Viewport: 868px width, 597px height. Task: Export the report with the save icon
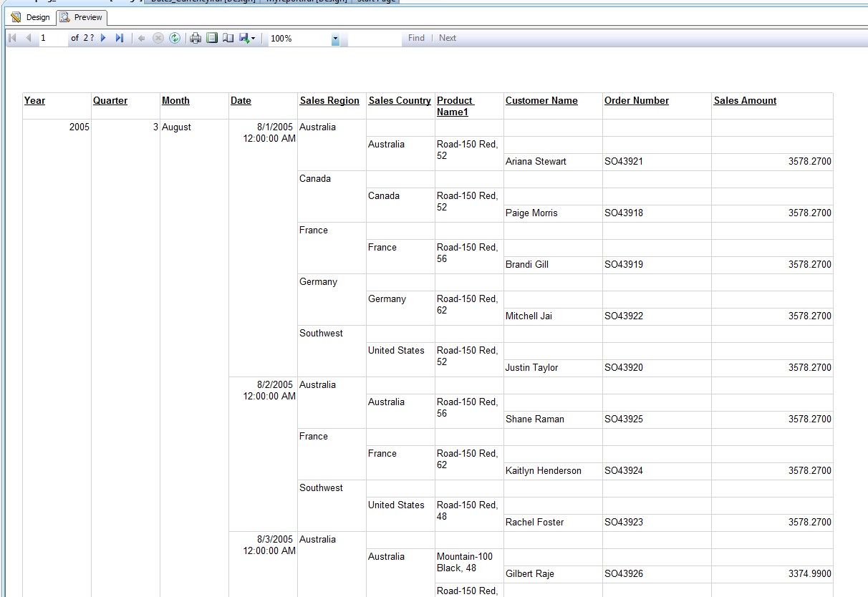pyautogui.click(x=243, y=38)
